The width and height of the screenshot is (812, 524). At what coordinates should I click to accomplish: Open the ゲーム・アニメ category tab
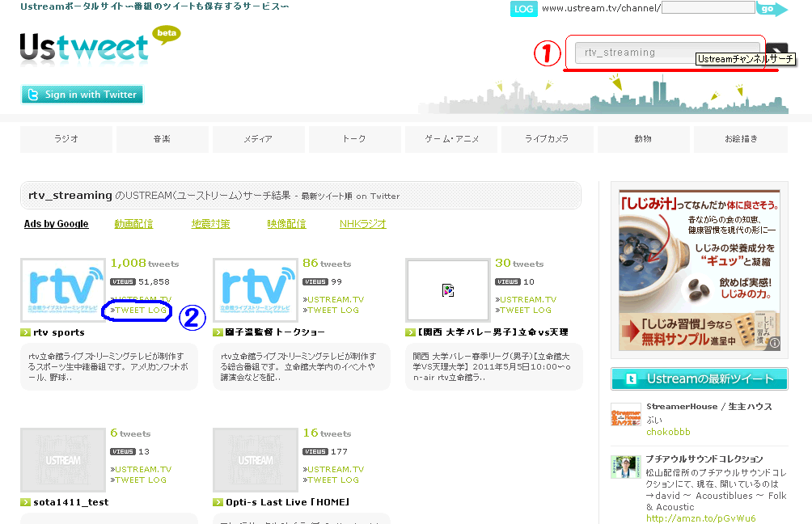click(x=451, y=139)
